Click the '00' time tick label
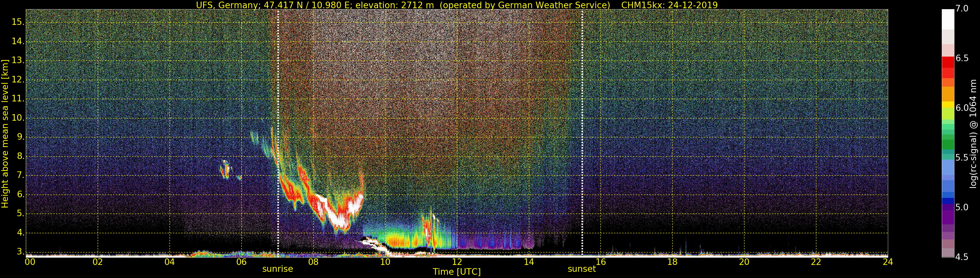 click(x=30, y=262)
